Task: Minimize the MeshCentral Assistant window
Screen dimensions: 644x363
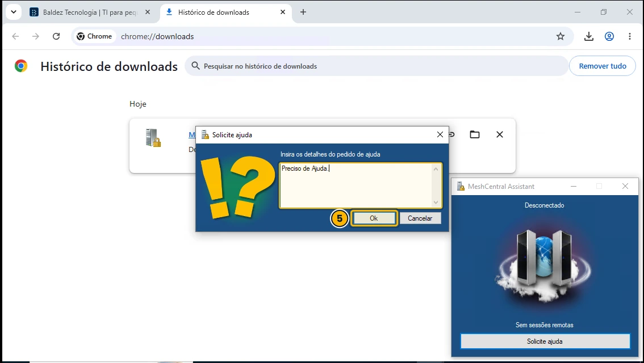Action: click(x=574, y=186)
